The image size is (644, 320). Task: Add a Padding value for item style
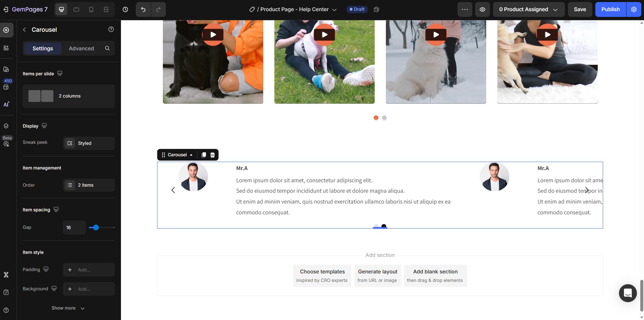click(89, 270)
